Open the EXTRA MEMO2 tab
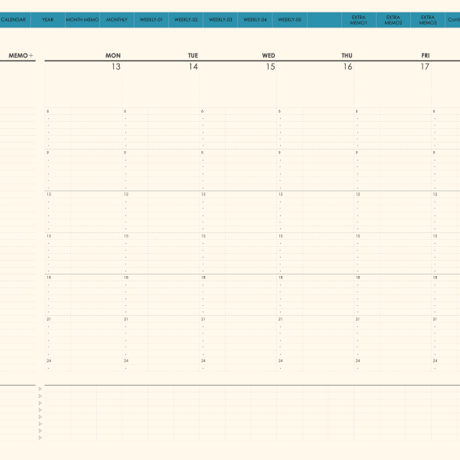460x460 pixels. point(393,20)
